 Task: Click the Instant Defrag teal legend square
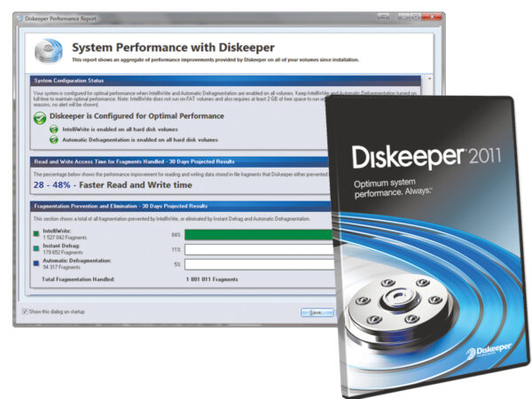35,247
